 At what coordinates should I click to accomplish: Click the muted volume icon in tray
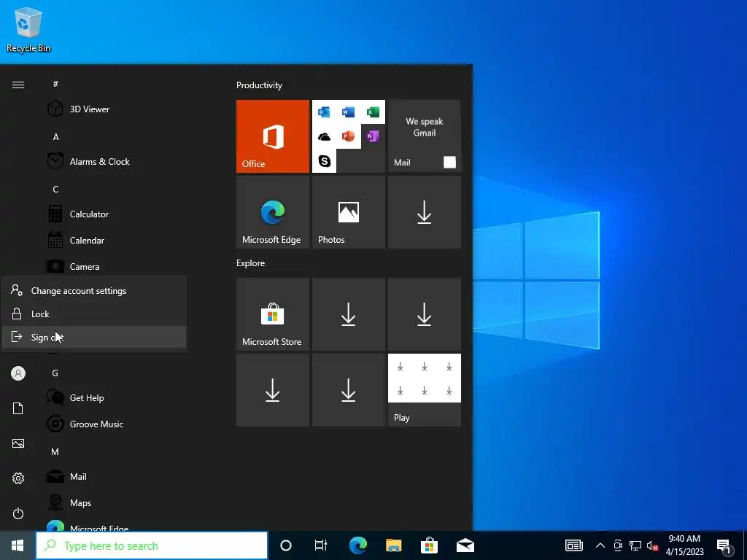pyautogui.click(x=652, y=545)
